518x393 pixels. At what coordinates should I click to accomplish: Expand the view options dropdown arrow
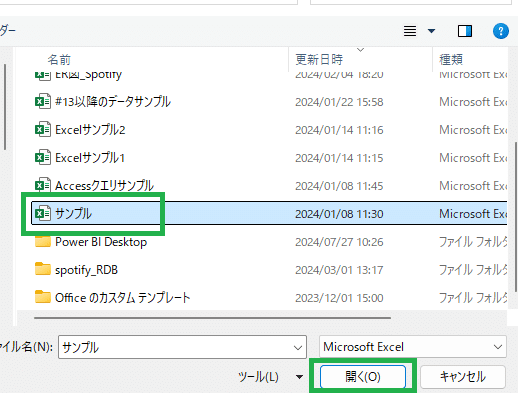(431, 31)
